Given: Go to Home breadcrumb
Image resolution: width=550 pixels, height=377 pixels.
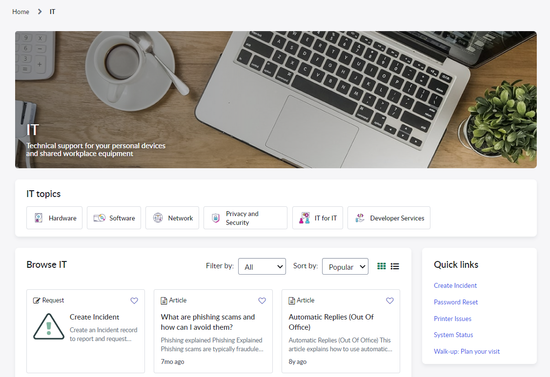Looking at the screenshot, I should 21,12.
